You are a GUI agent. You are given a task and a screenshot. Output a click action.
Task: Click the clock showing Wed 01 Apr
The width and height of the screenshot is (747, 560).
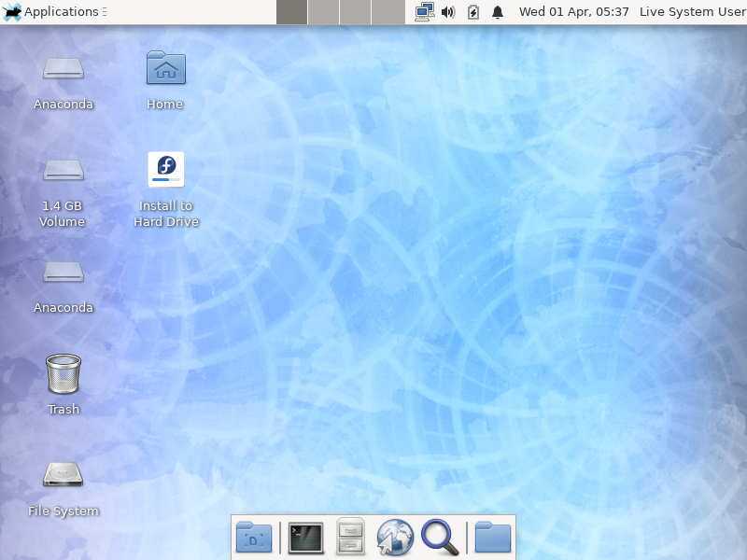(x=573, y=12)
